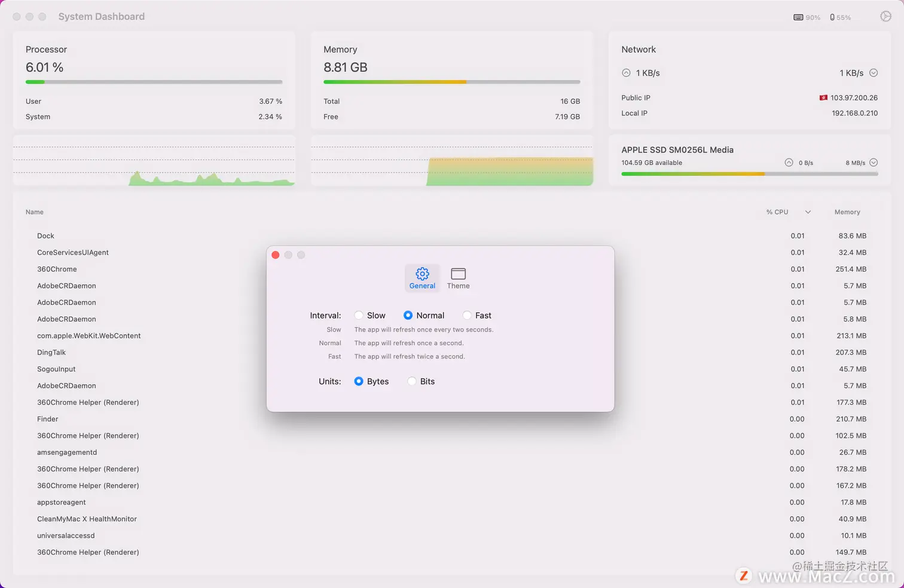
Task: Toggle the % CPU sort chevron
Action: click(x=808, y=212)
